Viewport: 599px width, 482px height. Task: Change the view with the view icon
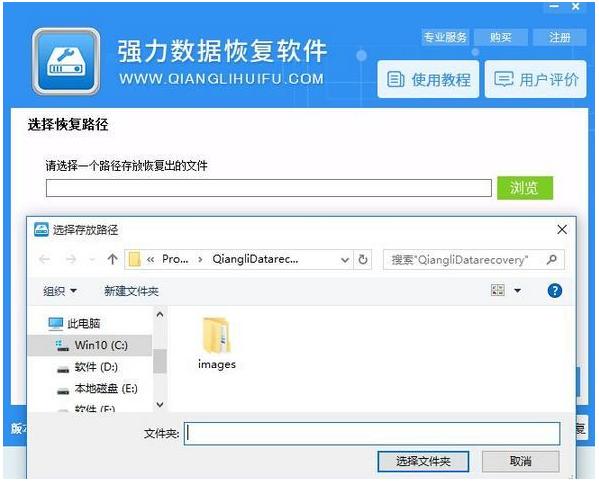[x=497, y=290]
